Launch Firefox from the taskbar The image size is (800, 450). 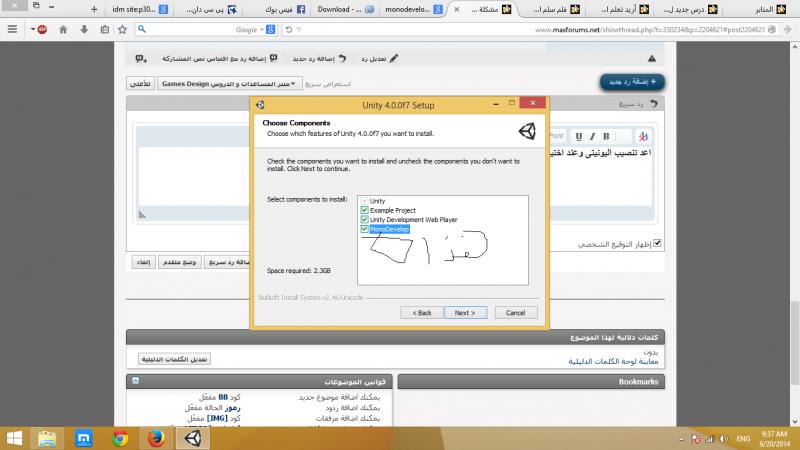point(156,438)
